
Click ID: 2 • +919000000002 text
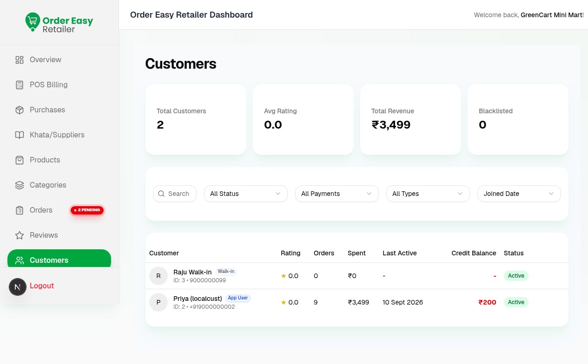(x=204, y=307)
